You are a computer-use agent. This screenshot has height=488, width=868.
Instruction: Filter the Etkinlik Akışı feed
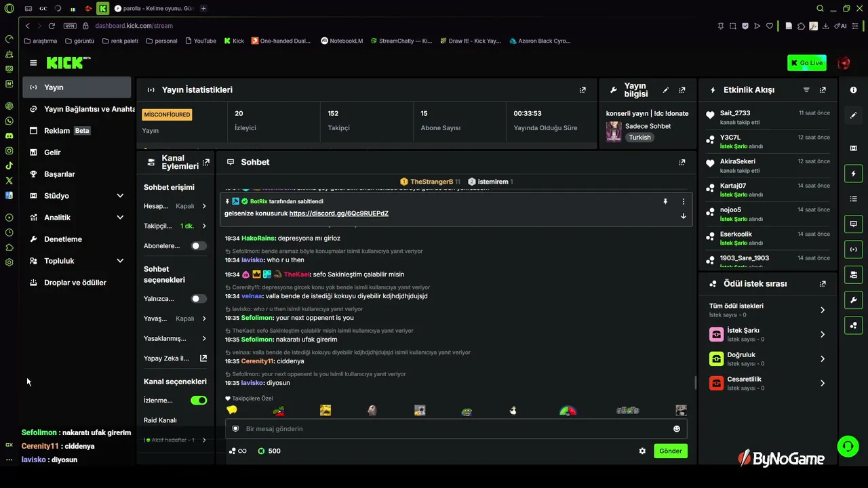[806, 89]
